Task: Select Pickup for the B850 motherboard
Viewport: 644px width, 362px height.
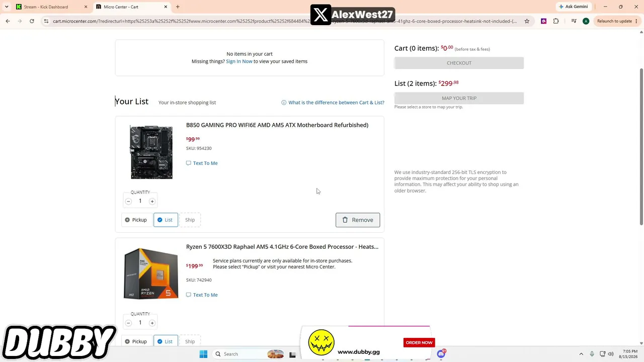Action: pos(136,220)
